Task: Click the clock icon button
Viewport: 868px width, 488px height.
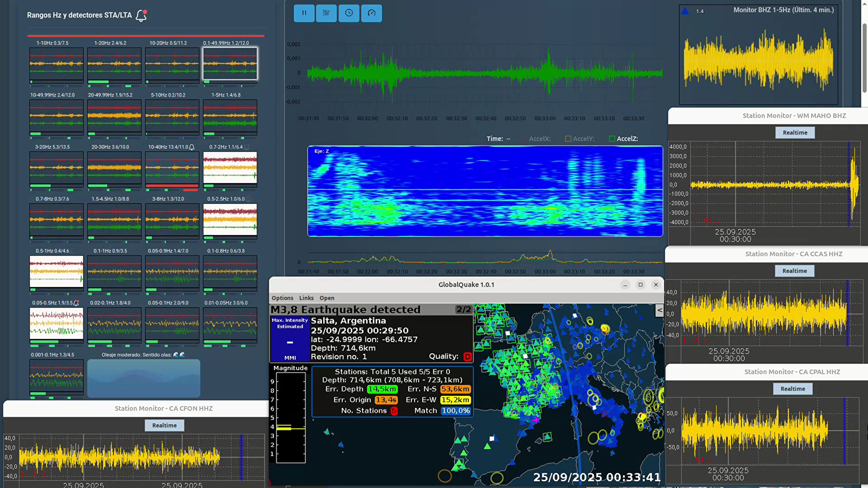Action: click(x=349, y=13)
